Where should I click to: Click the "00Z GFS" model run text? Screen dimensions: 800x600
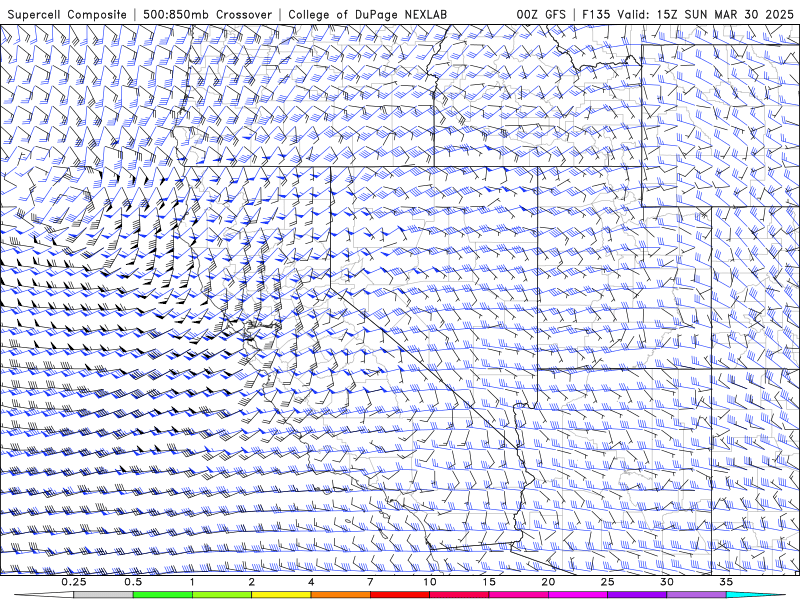[x=541, y=14]
